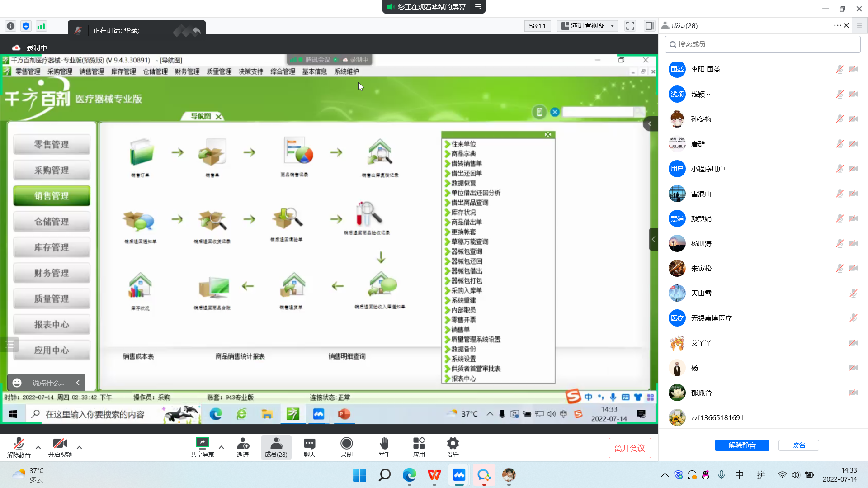
Task: Toggle the side panel layout icon
Action: (650, 26)
